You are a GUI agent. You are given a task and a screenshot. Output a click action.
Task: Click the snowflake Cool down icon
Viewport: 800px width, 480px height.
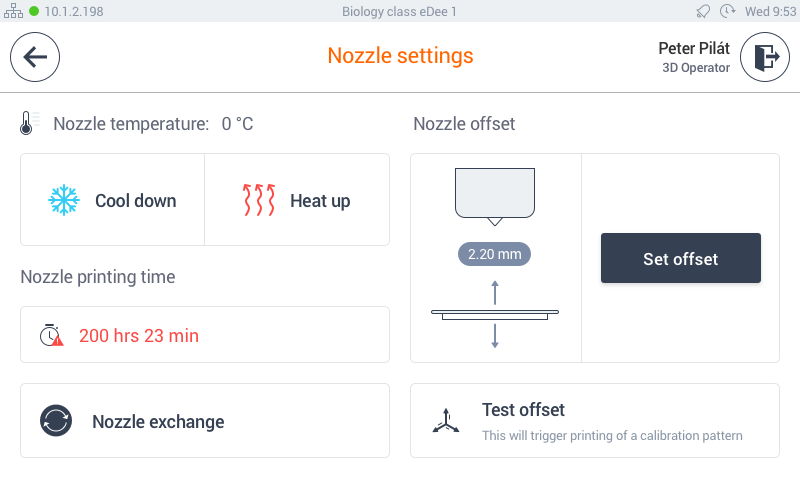(x=64, y=200)
